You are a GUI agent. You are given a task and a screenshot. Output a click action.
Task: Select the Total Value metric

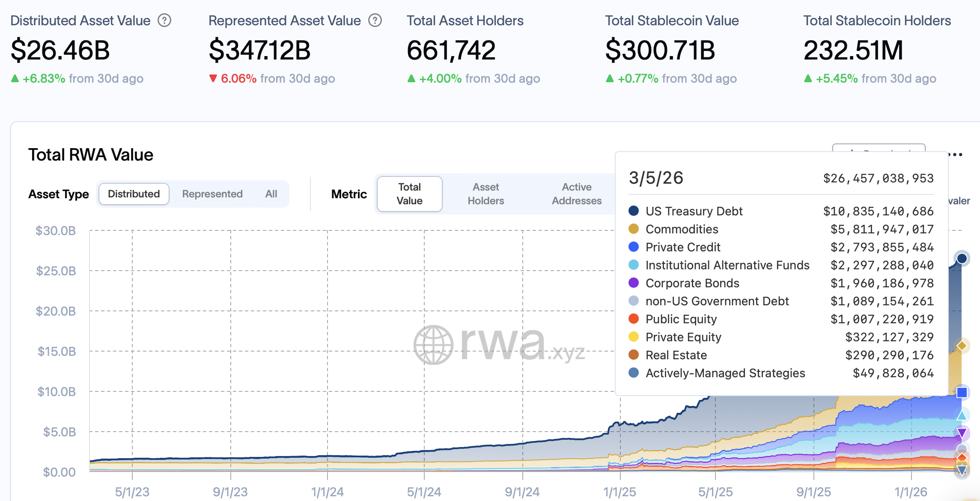tap(409, 194)
